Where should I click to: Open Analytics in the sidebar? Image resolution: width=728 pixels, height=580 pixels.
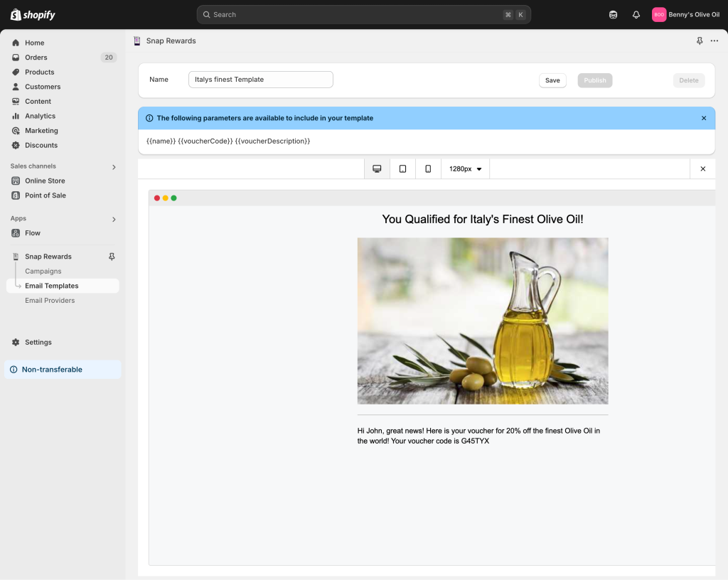[x=63, y=116]
